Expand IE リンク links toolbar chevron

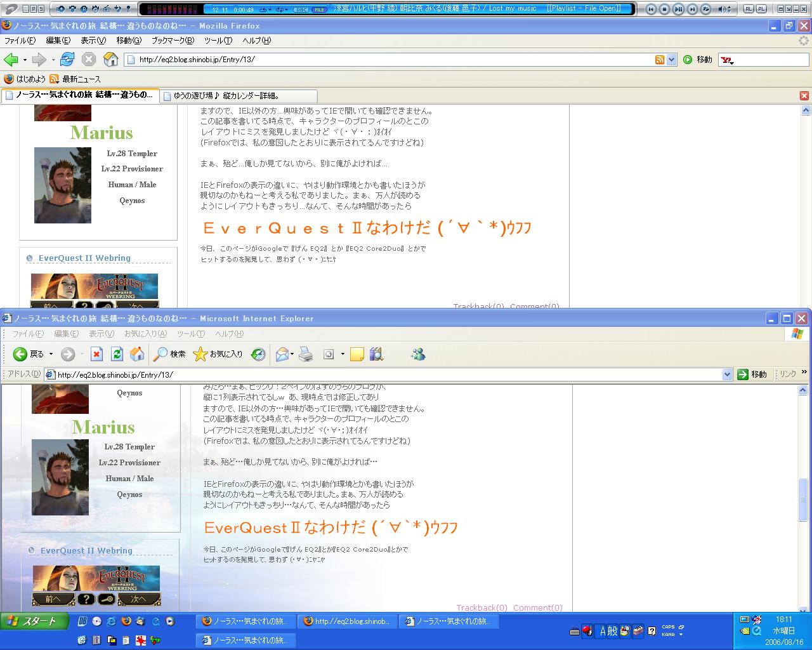click(804, 373)
